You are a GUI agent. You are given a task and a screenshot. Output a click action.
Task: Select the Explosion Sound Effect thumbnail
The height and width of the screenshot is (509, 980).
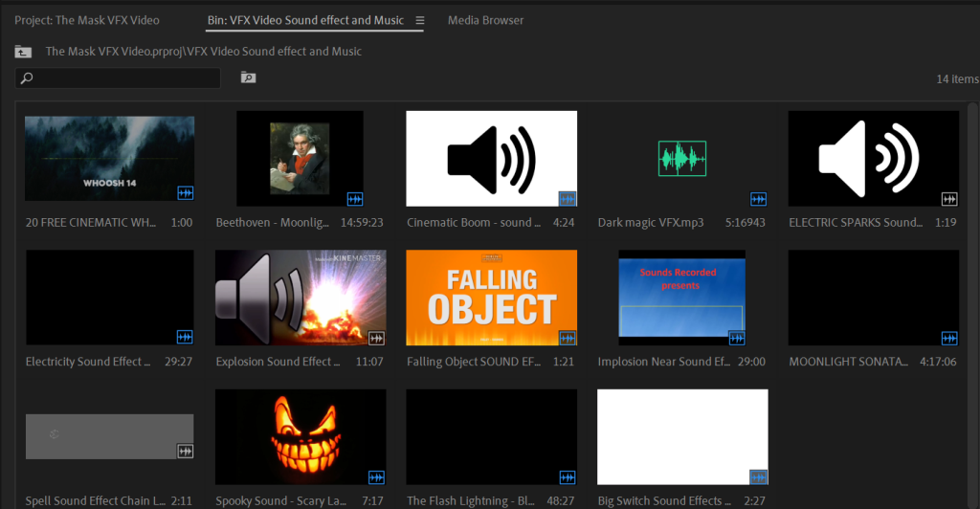(301, 297)
